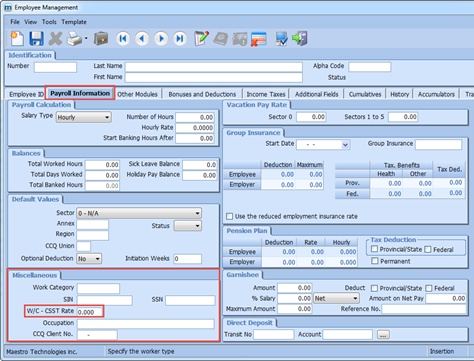The height and width of the screenshot is (361, 474).
Task: Open the Optional Deduction dropdown
Action: point(89,259)
